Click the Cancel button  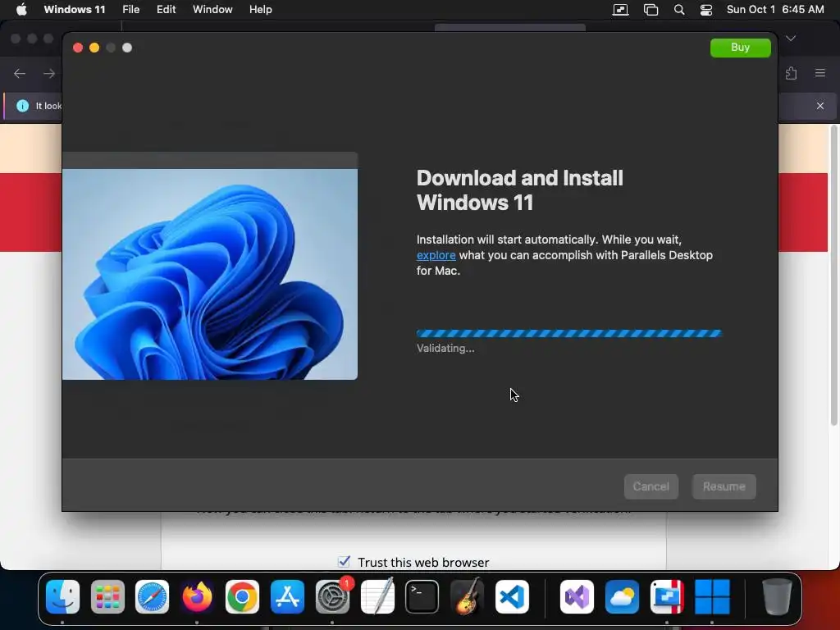tap(651, 486)
